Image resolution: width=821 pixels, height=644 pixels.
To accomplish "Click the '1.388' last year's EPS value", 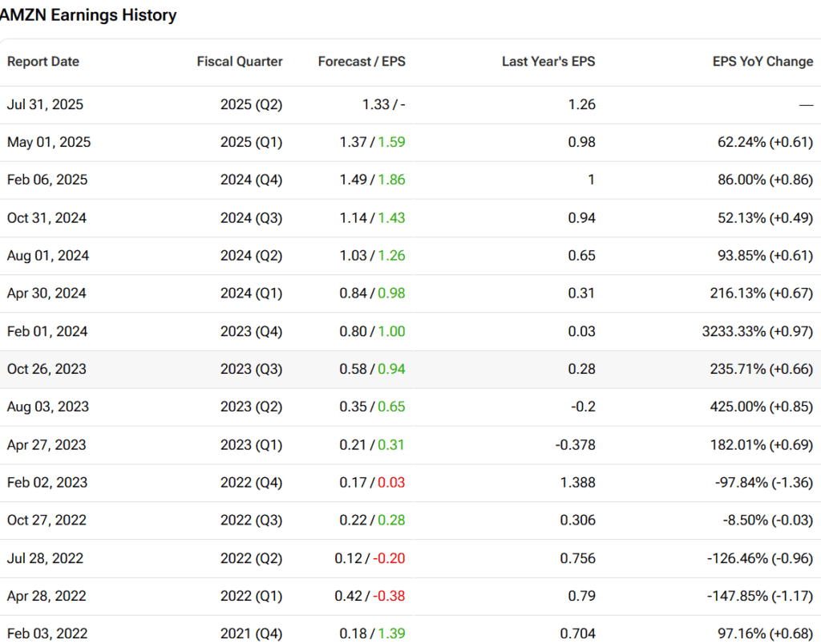I will 577,483.
